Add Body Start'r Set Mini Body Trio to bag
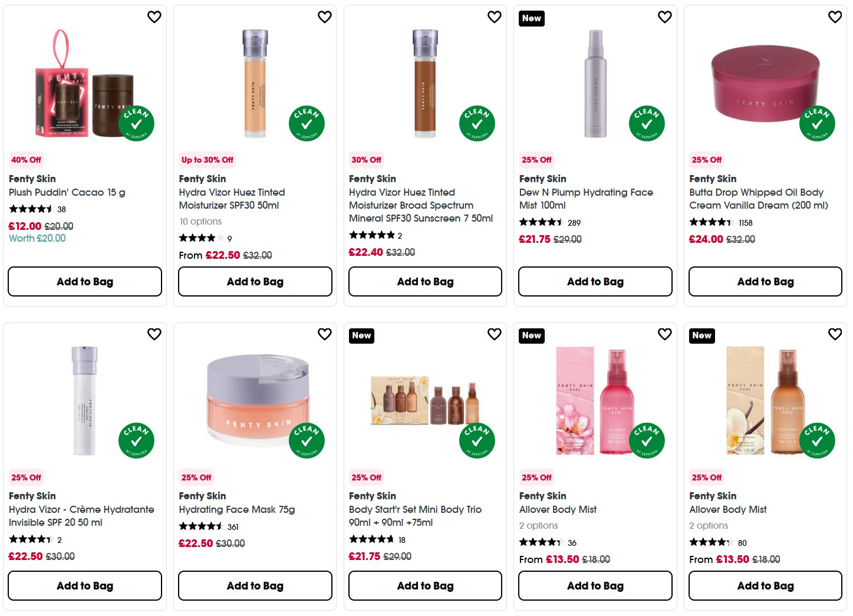 [425, 585]
